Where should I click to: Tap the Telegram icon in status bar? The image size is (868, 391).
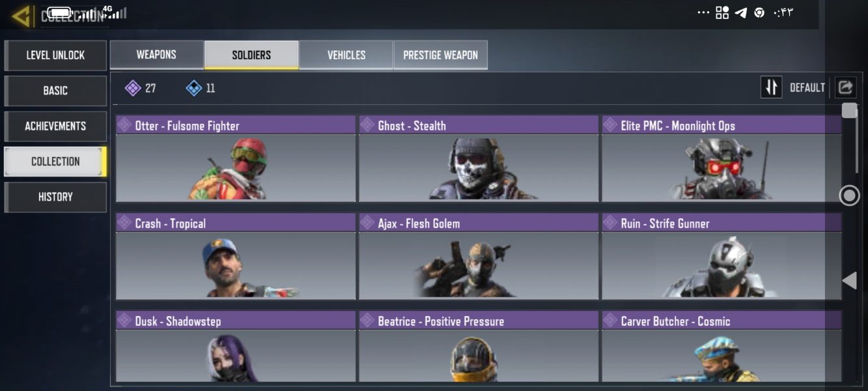(x=740, y=12)
